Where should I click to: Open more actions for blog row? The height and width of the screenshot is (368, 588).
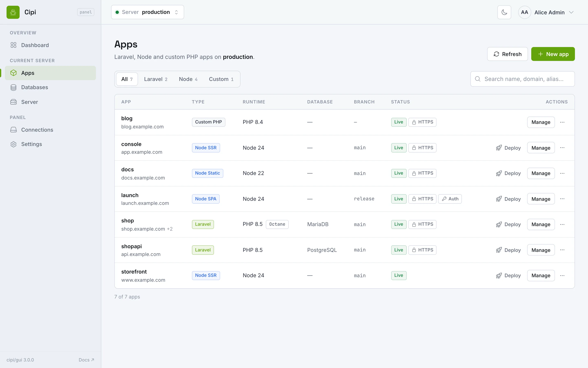tap(562, 122)
